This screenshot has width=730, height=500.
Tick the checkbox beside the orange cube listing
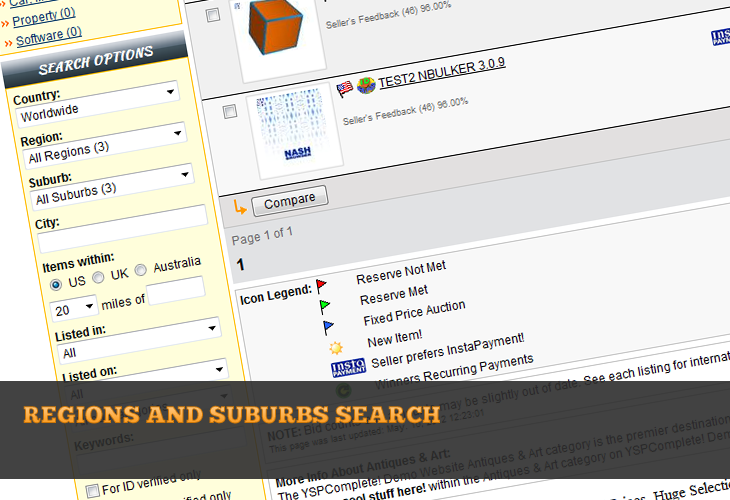click(213, 15)
